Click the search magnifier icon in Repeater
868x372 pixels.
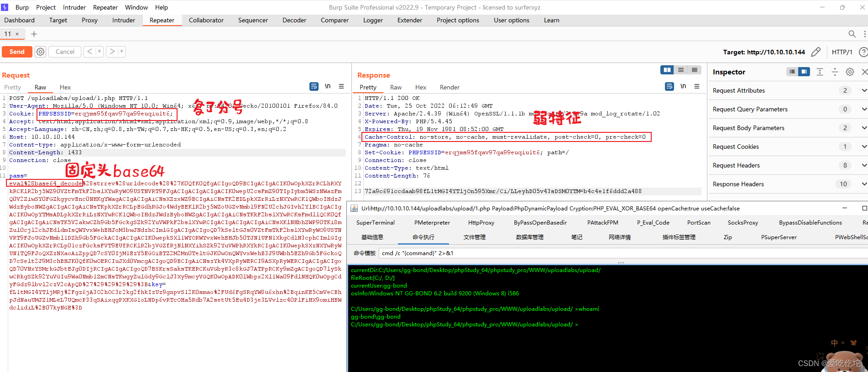[x=852, y=34]
